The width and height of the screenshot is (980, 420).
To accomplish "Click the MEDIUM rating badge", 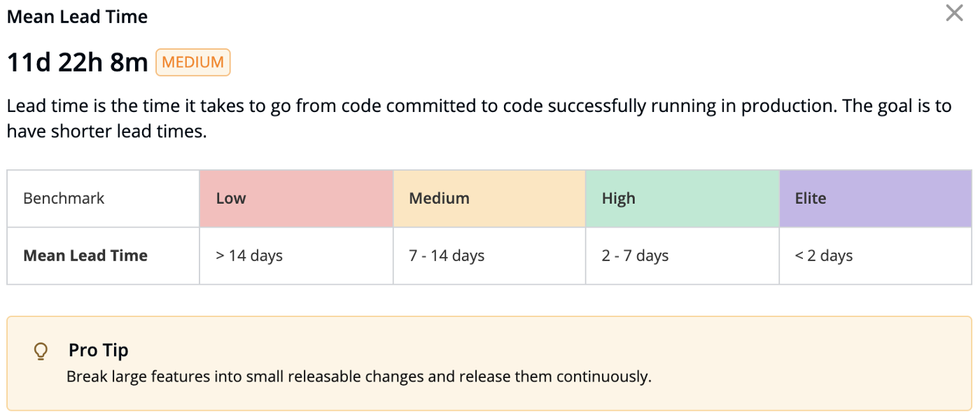I will (x=192, y=62).
